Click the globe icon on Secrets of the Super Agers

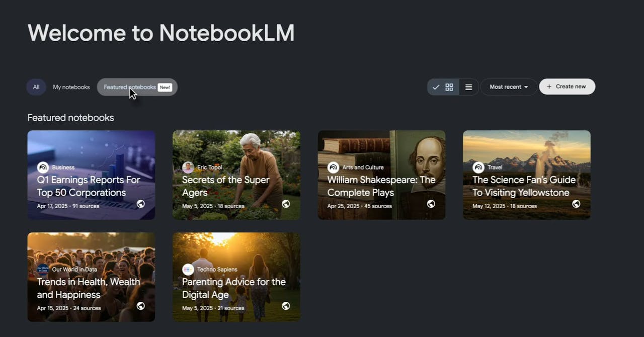pyautogui.click(x=286, y=204)
